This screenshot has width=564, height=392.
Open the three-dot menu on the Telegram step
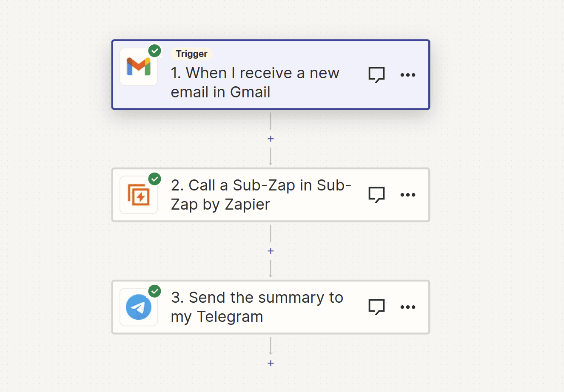[x=408, y=307]
